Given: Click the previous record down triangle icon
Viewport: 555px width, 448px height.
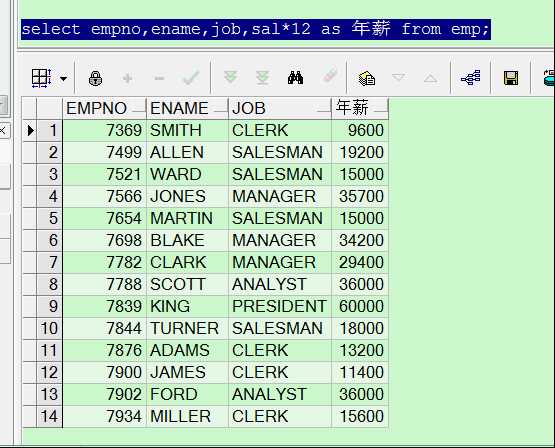Looking at the screenshot, I should pos(399,77).
